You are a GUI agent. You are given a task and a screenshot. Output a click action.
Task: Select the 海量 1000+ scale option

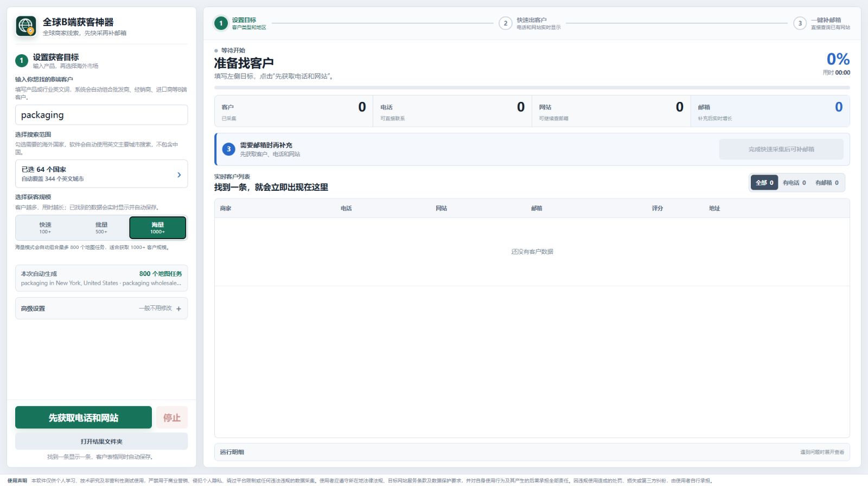click(x=158, y=228)
